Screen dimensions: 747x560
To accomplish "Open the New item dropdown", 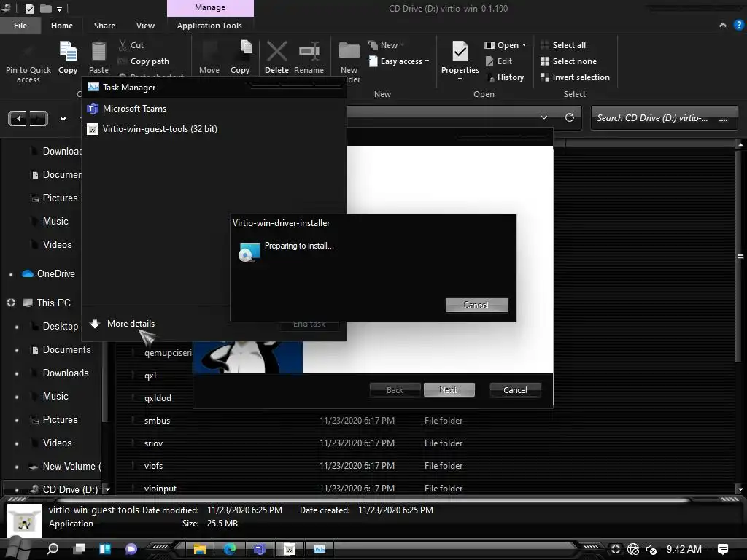I will click(x=387, y=45).
